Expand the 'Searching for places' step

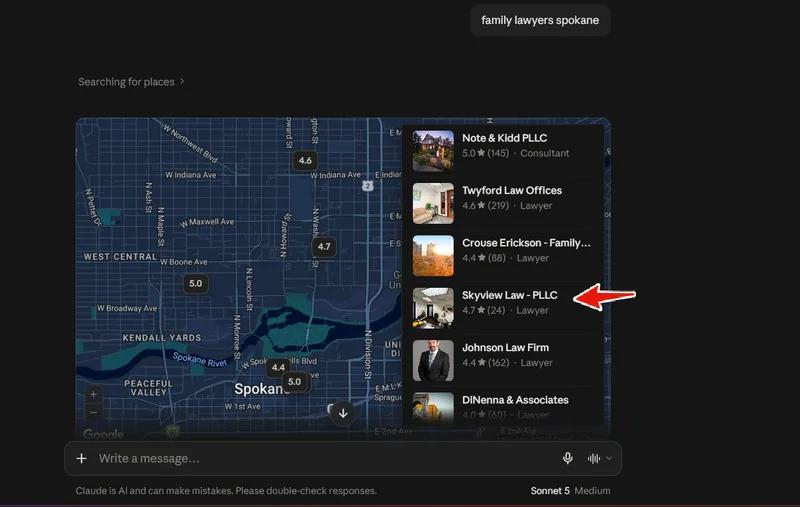(x=131, y=82)
